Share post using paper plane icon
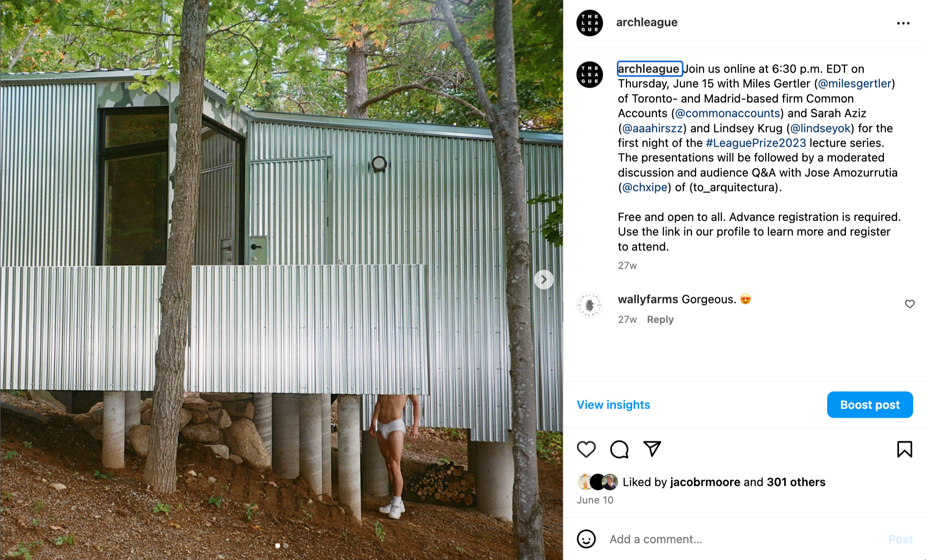Screen dimensions: 926x560 [652, 449]
